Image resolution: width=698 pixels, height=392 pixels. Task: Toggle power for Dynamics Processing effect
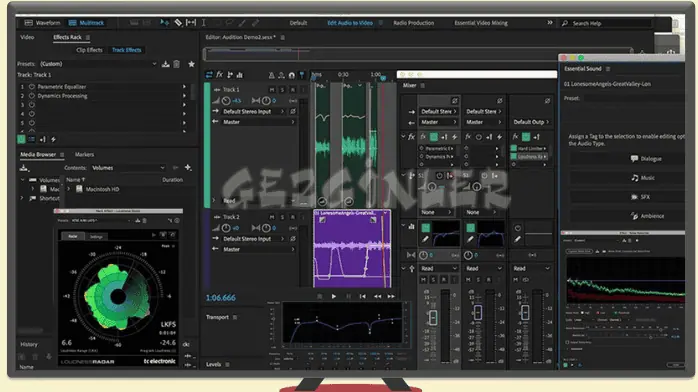(x=32, y=96)
